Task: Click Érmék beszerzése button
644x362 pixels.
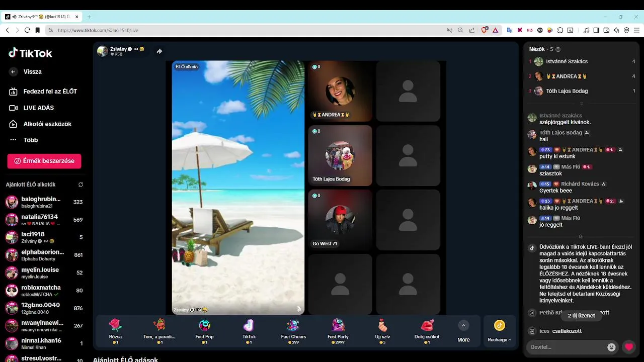Action: pos(44,161)
